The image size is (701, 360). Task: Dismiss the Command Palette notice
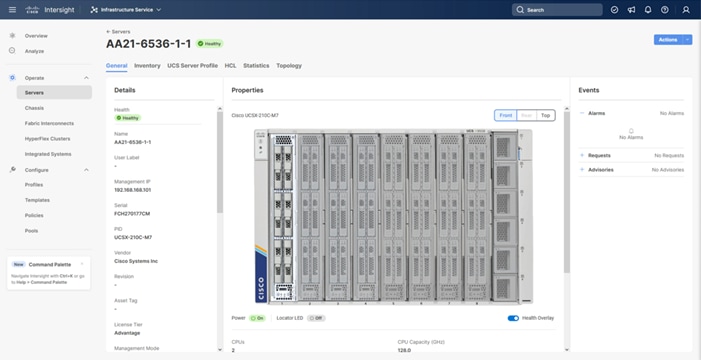point(82,264)
